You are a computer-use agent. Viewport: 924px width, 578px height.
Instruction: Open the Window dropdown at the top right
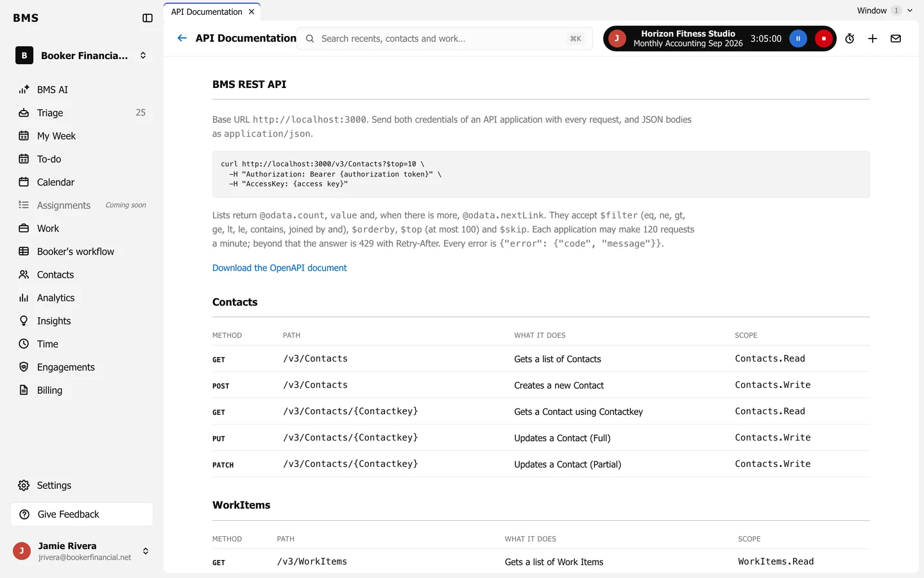pos(884,11)
